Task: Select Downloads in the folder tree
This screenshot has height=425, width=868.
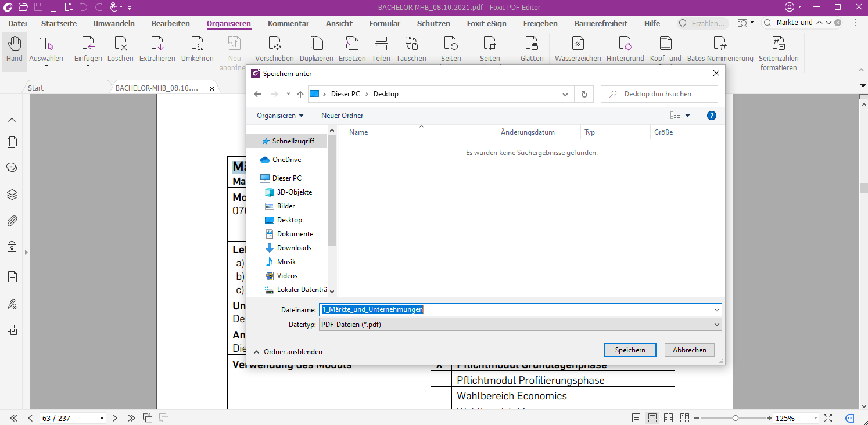Action: coord(294,248)
